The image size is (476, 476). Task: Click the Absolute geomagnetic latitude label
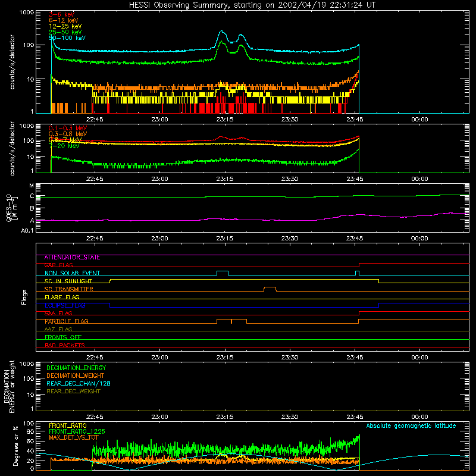coord(411,426)
